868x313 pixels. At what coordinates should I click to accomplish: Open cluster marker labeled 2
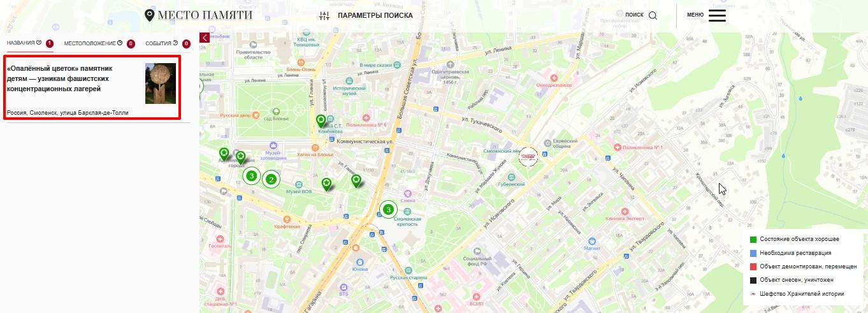point(271,180)
